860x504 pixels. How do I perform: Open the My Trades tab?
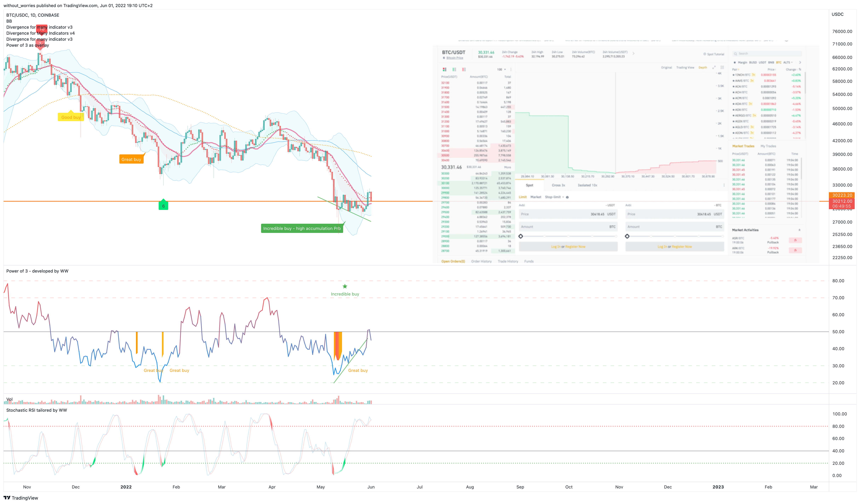pyautogui.click(x=768, y=146)
